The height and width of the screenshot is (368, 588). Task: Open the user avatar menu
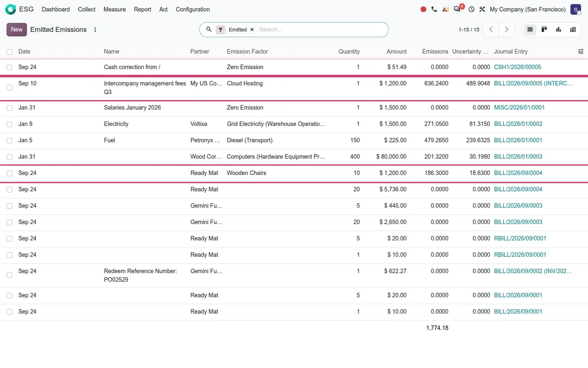pyautogui.click(x=576, y=9)
